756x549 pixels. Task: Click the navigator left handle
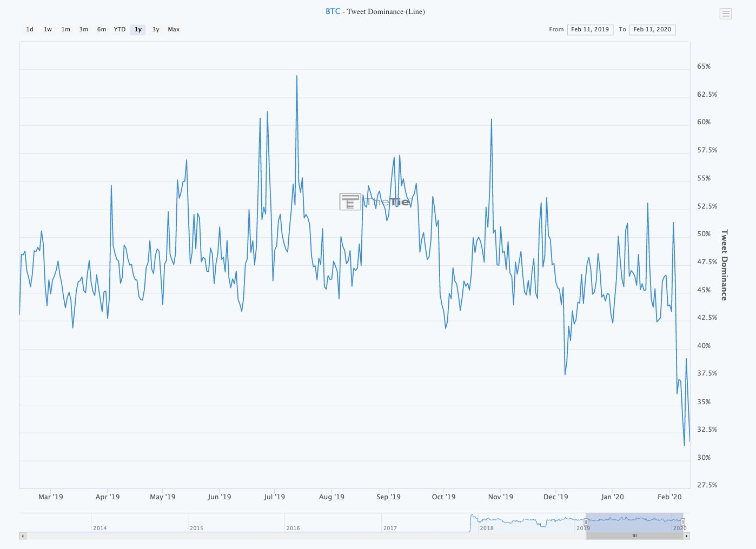pyautogui.click(x=586, y=522)
